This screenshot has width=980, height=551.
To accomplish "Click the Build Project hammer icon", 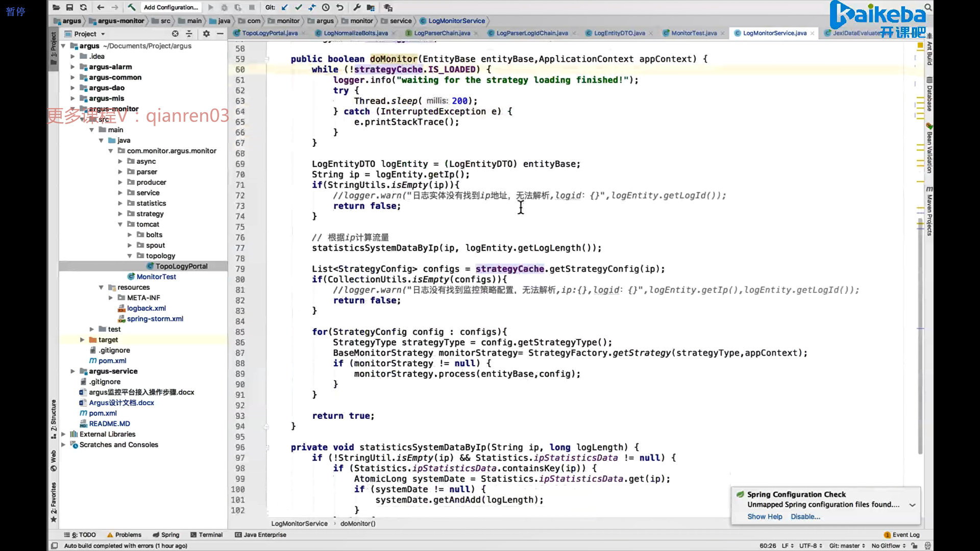I will 131,7.
